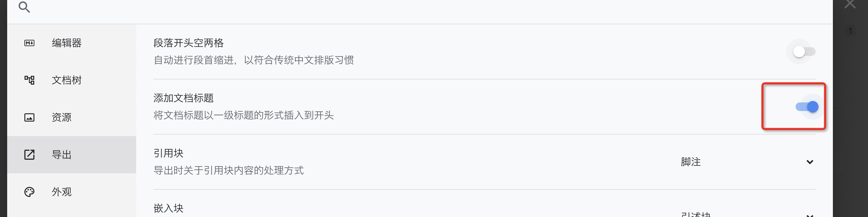This screenshot has height=217, width=868.
Task: Enable the 段落开头空两格 switch
Action: (804, 52)
